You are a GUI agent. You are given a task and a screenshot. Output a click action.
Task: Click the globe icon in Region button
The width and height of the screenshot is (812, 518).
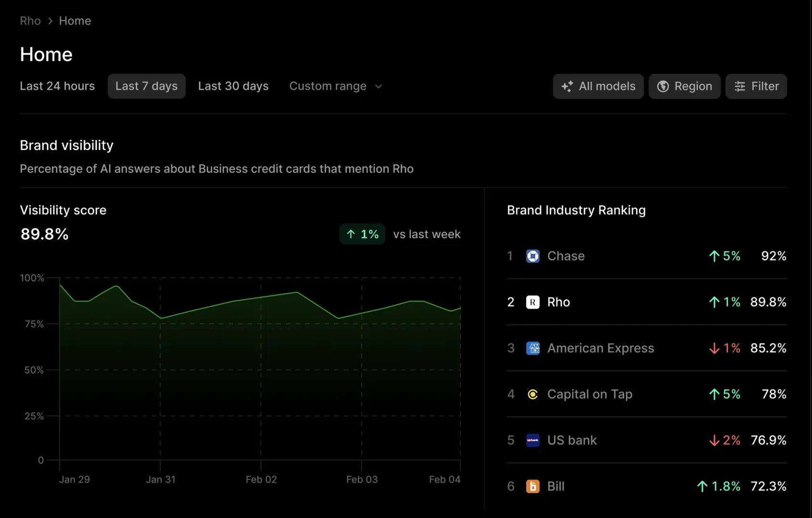coord(663,86)
